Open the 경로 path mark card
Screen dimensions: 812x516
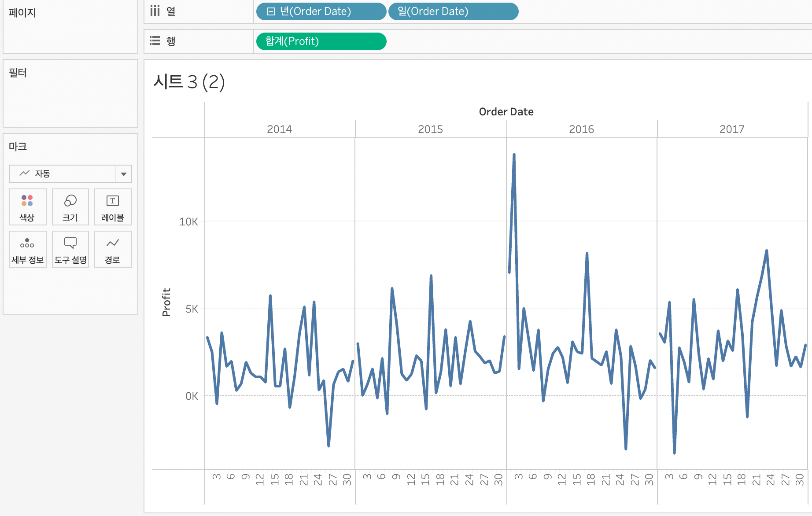tap(113, 249)
